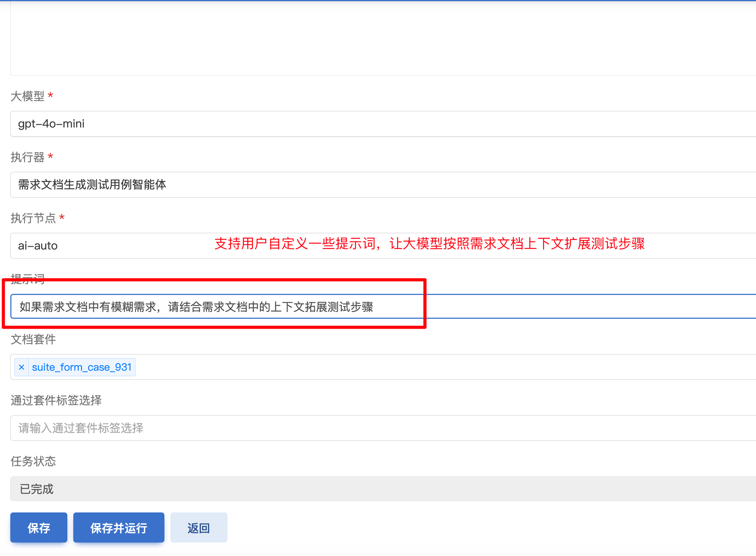
Task: Click the 大模型 field label
Action: tap(27, 96)
